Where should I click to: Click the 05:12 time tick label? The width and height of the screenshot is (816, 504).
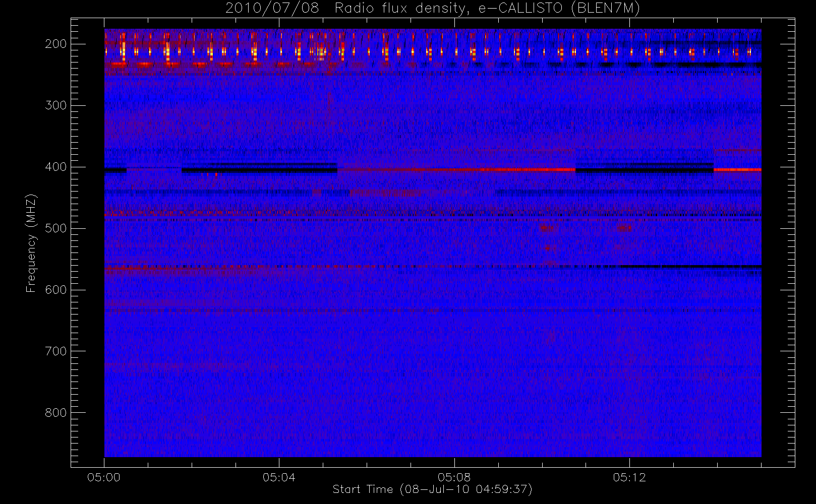pos(629,477)
